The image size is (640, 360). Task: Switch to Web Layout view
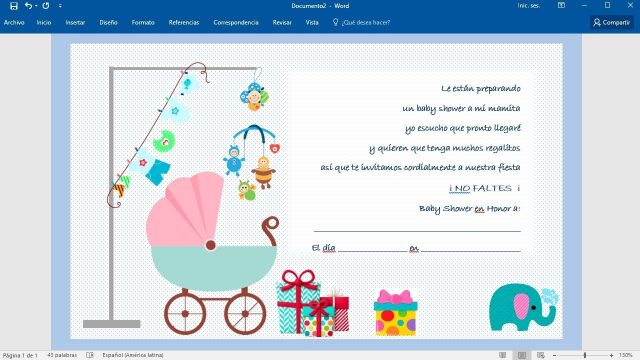(541, 355)
